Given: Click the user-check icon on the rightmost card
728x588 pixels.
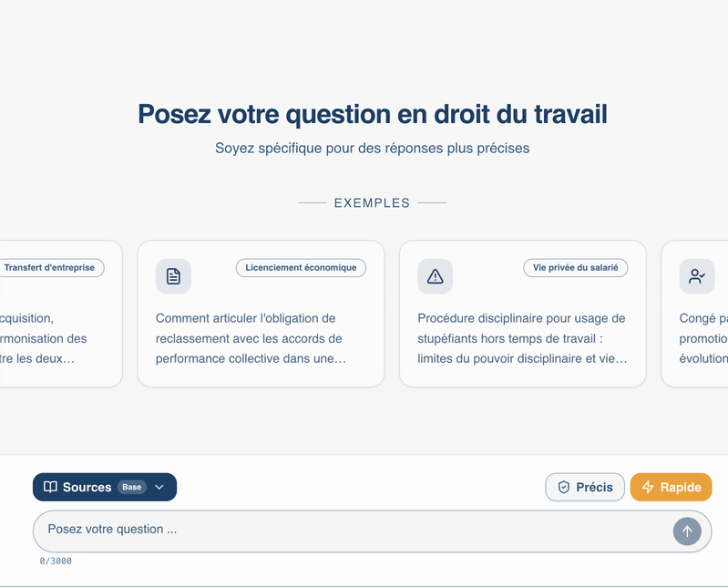Looking at the screenshot, I should click(696, 276).
